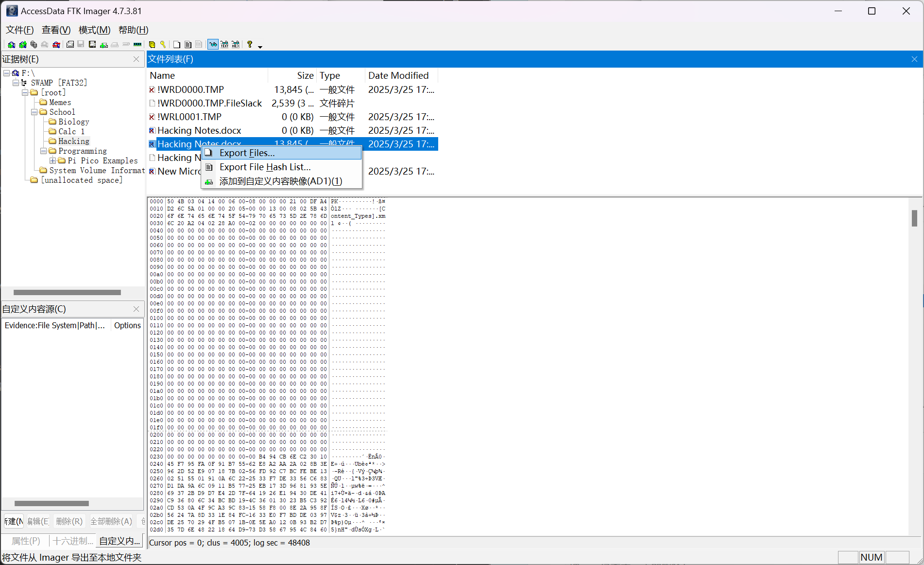Click the Export Logical Image (AD1) icon
The width and height of the screenshot is (924, 565).
(x=92, y=45)
